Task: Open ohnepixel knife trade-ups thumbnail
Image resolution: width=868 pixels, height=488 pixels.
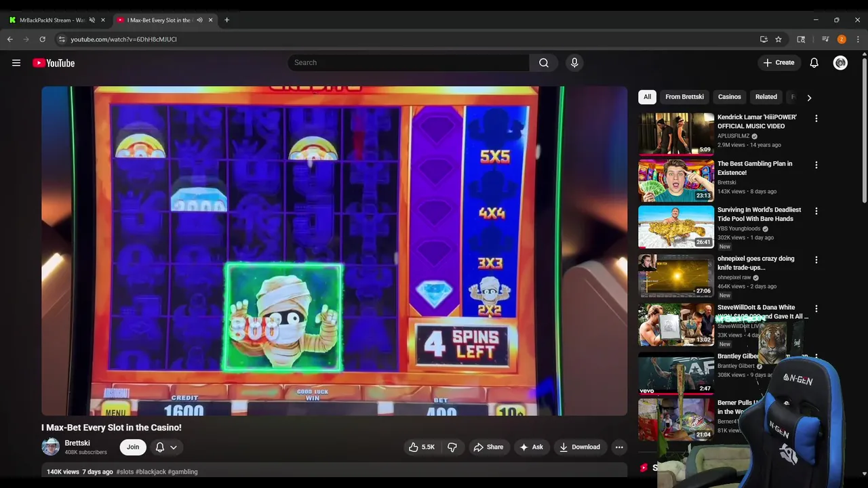Action: (x=676, y=276)
